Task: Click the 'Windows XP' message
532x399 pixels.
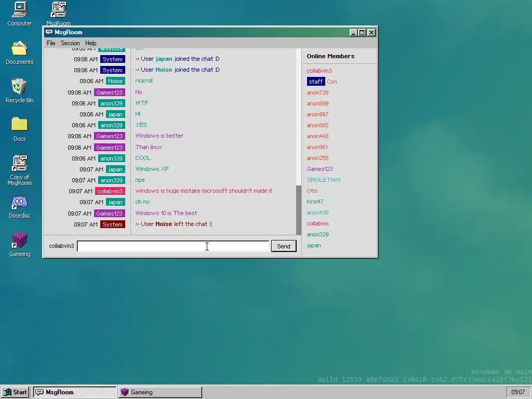Action: (152, 169)
